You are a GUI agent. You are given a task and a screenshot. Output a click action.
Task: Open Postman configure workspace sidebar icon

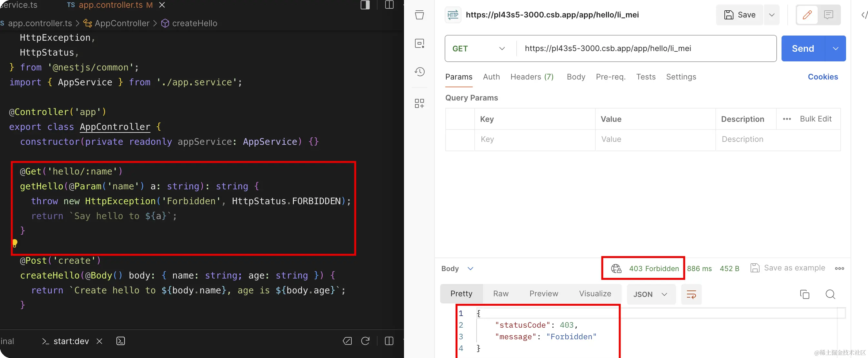tap(419, 103)
